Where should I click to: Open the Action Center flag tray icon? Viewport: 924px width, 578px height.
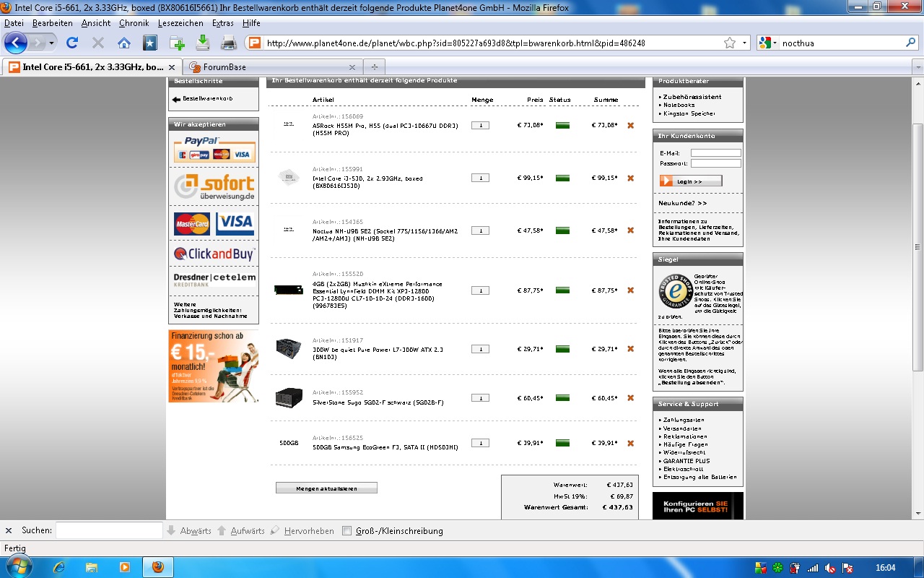click(848, 568)
